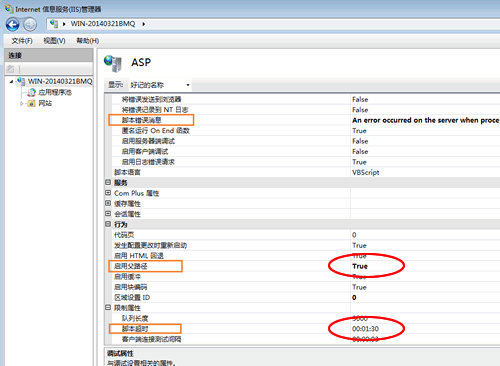Expand the 会话属性 group
The height and width of the screenshot is (366, 500).
(x=108, y=213)
